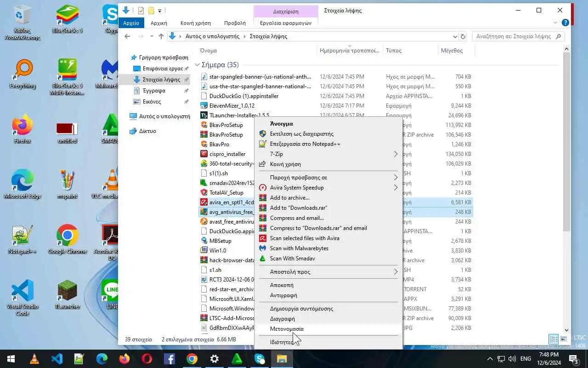This screenshot has width=588, height=368.
Task: Click Microsoft Edge taskbar icon
Action: [102, 359]
